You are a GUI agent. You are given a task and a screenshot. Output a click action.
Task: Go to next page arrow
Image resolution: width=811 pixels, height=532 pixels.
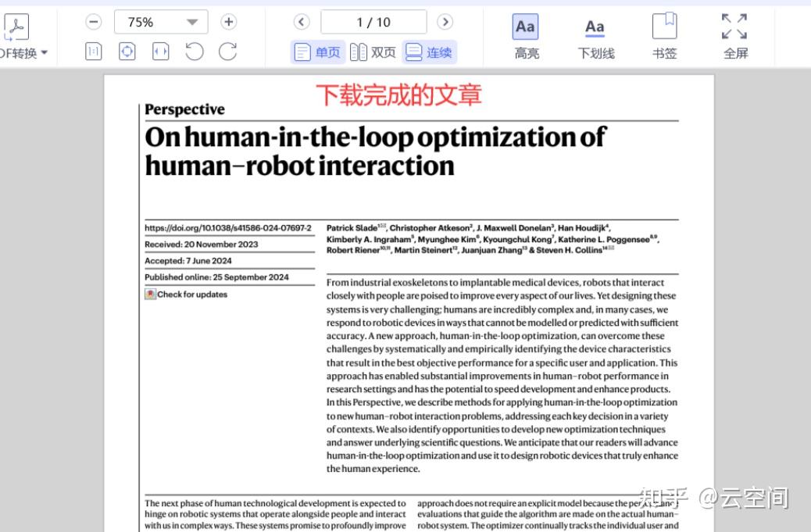445,22
